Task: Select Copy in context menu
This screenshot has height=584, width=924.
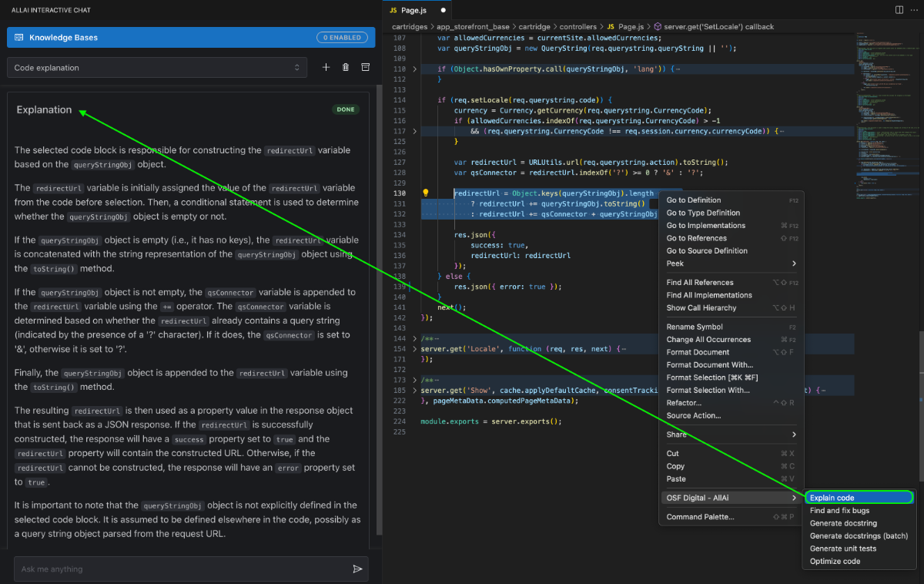Action: pyautogui.click(x=731, y=466)
